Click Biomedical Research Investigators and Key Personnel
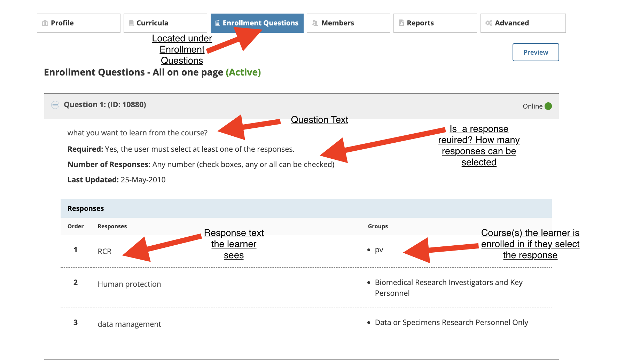Image resolution: width=617 pixels, height=364 pixels. click(448, 287)
